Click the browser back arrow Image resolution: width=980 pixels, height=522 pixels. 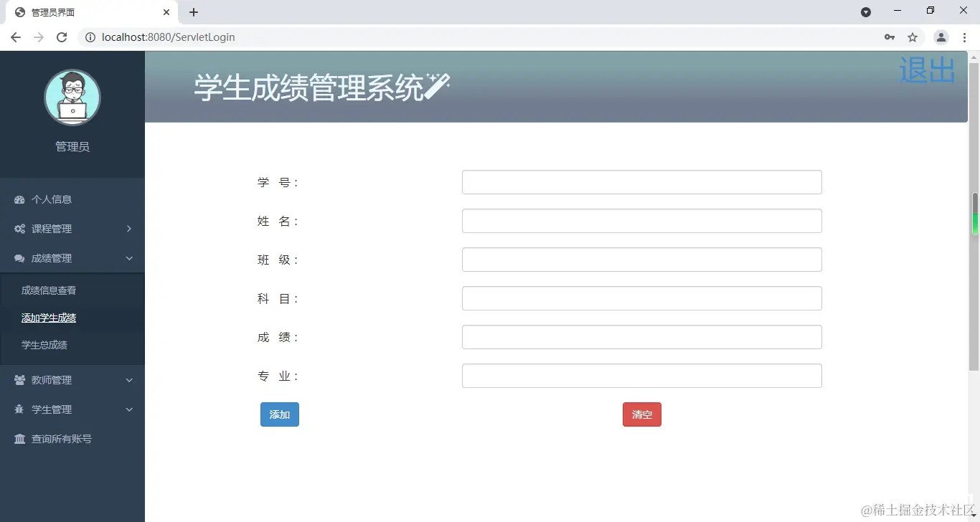click(16, 37)
